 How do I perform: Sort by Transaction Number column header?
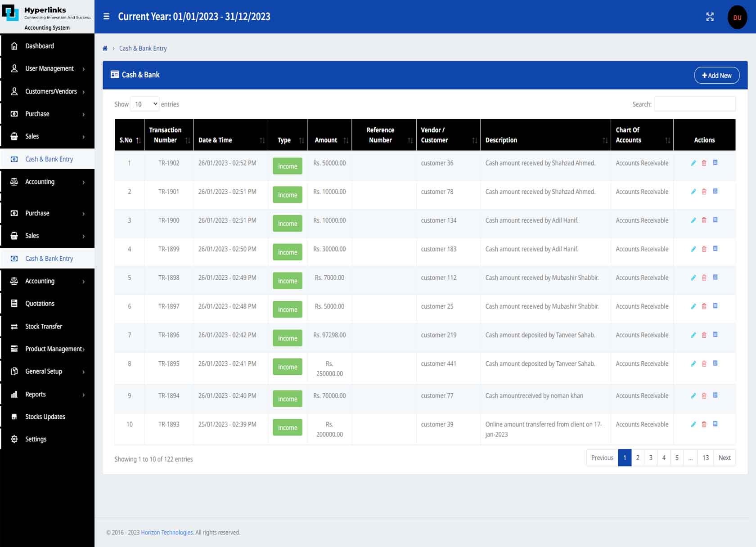click(169, 135)
